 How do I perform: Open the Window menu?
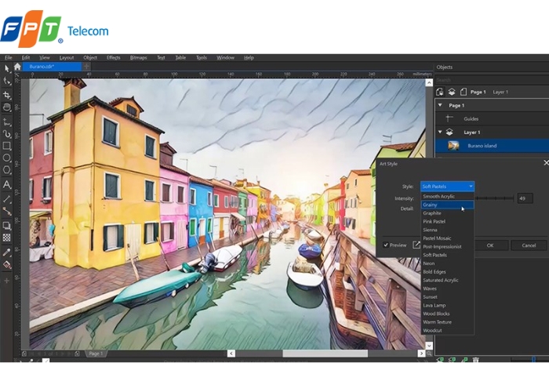[x=225, y=57]
